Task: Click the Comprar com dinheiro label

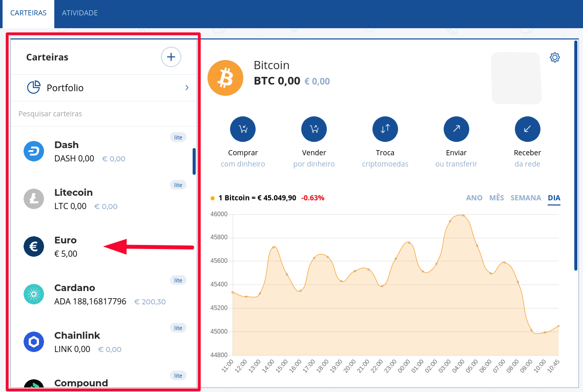Action: click(x=243, y=158)
